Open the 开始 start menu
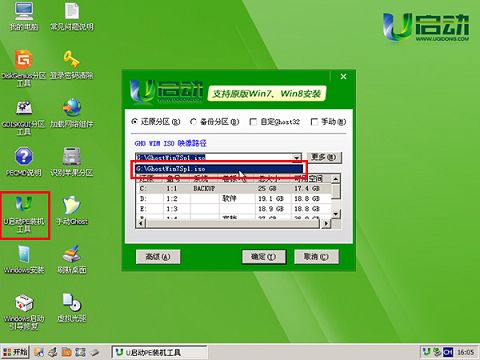 pyautogui.click(x=15, y=352)
